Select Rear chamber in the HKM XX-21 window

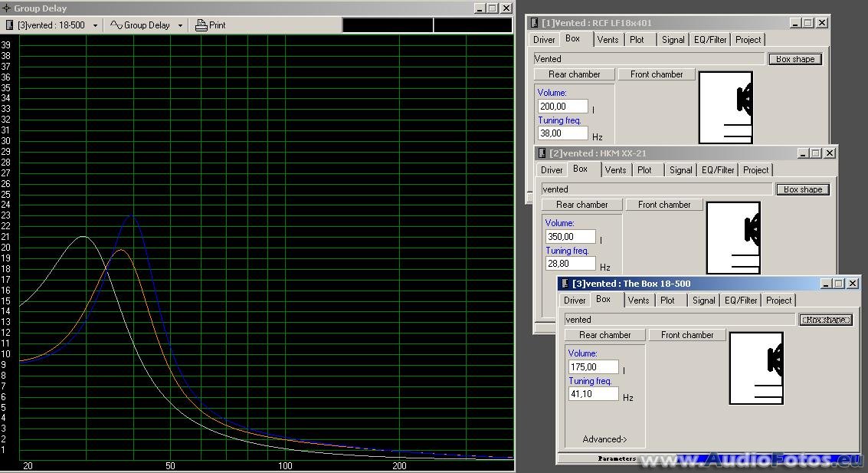pos(581,205)
